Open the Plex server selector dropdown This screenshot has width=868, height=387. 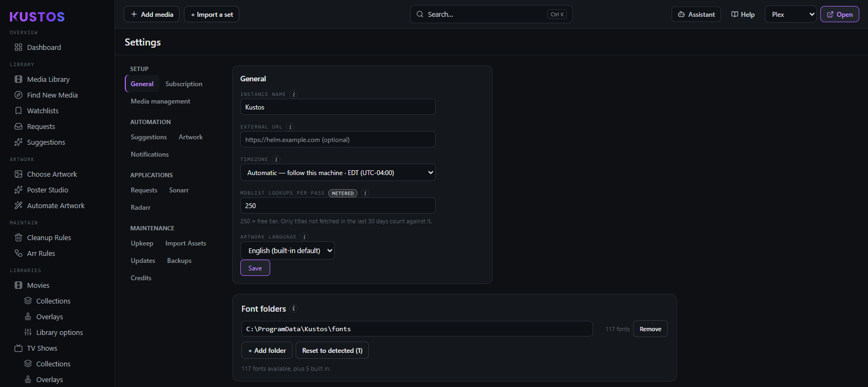(791, 14)
